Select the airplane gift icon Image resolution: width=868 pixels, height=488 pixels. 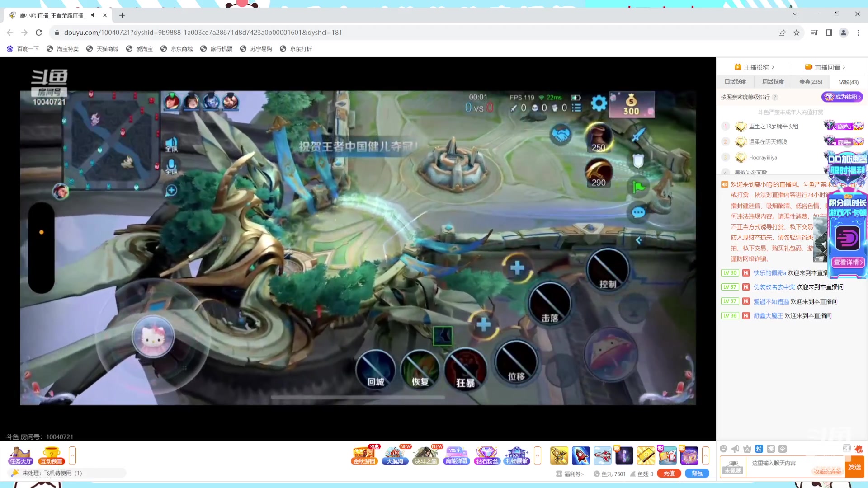(x=602, y=455)
